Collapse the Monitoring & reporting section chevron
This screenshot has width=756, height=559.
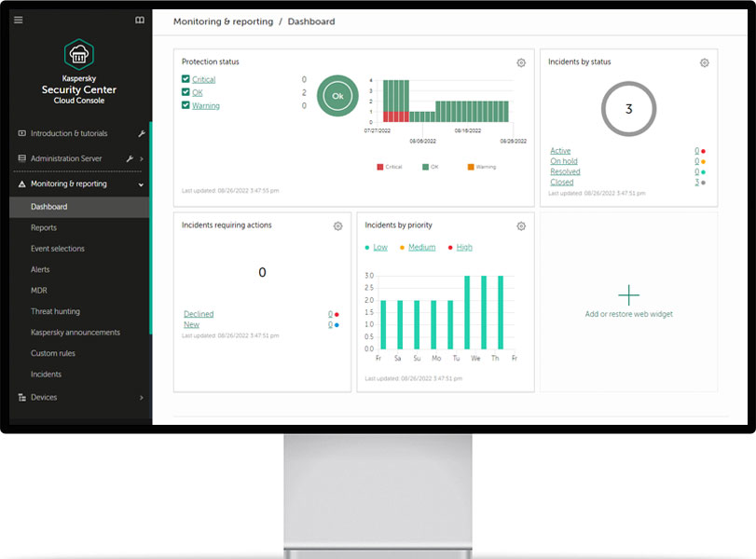(x=141, y=184)
